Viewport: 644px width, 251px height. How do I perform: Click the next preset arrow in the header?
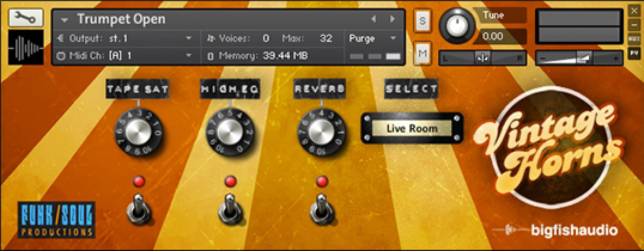point(392,19)
